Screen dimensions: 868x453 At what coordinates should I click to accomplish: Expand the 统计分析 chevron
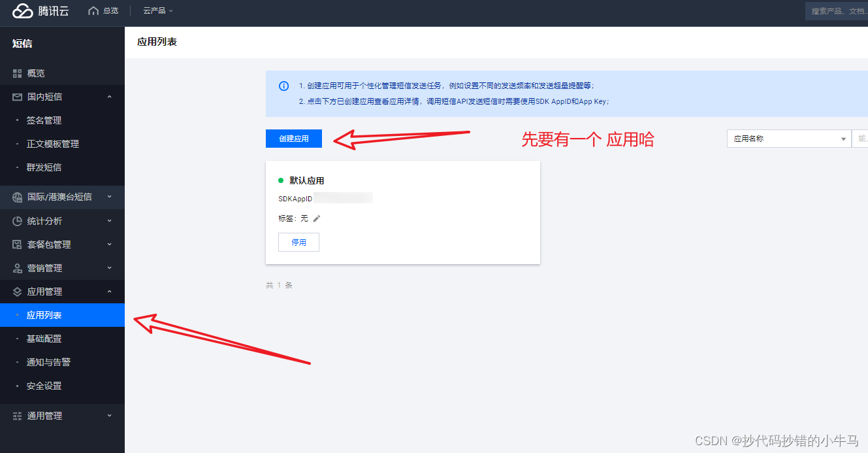tap(109, 221)
